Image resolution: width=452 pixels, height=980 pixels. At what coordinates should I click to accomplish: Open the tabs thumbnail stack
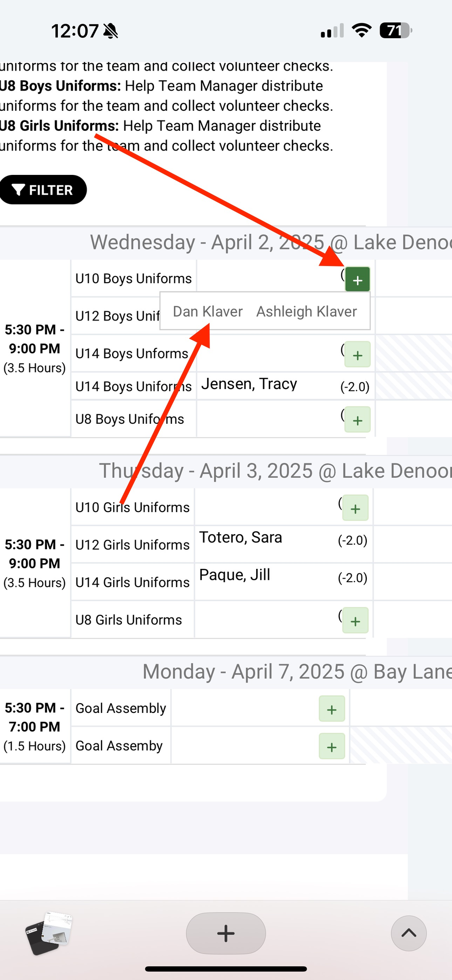(x=48, y=932)
